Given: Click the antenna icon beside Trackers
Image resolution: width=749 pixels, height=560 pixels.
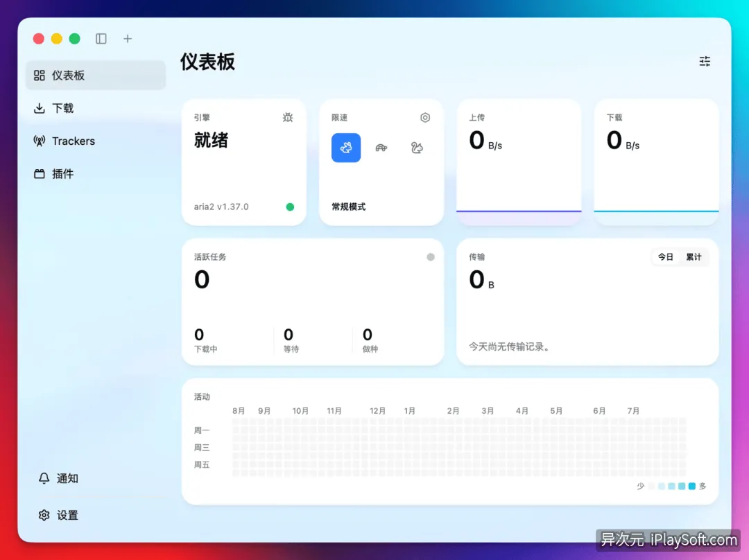Looking at the screenshot, I should click(x=39, y=141).
